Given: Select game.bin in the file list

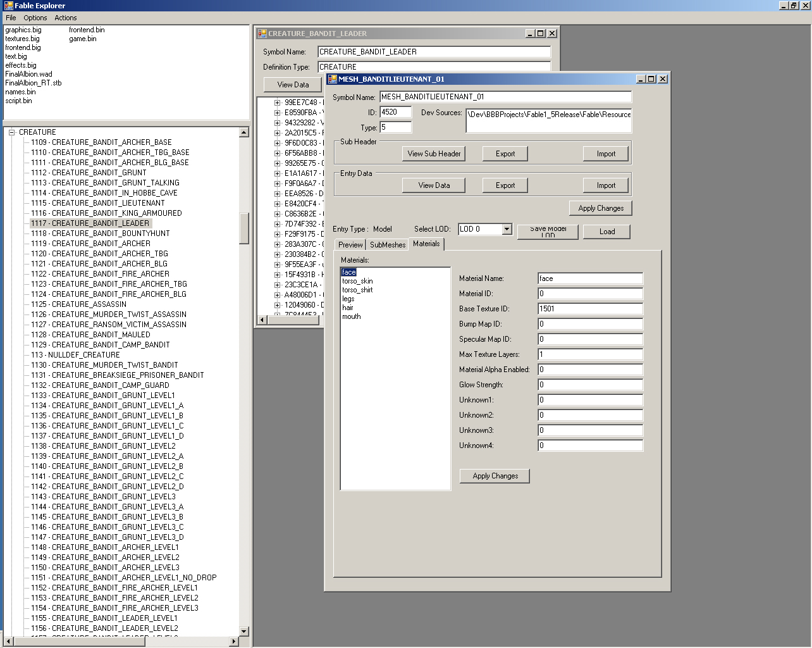Looking at the screenshot, I should click(x=83, y=39).
